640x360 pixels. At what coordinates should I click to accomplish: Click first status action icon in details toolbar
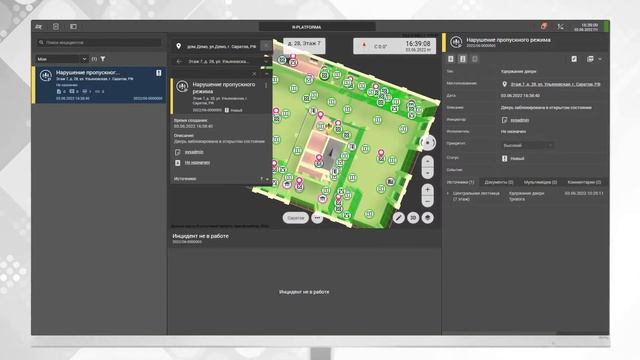451,59
